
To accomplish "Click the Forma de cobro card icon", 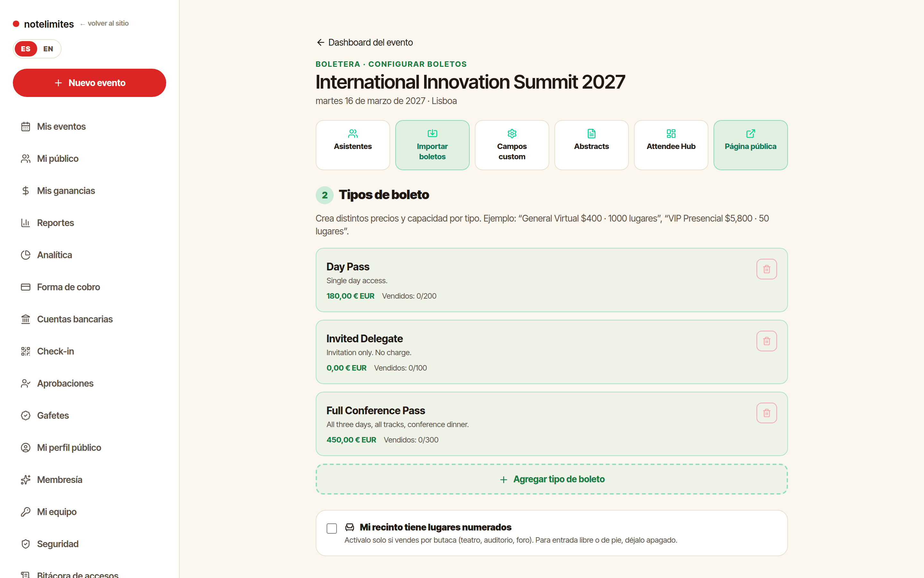I will [x=26, y=287].
